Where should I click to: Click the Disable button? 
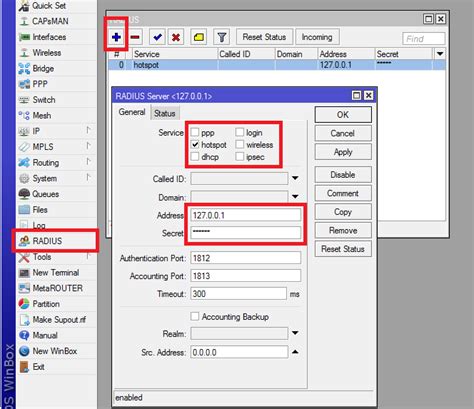pos(343,175)
